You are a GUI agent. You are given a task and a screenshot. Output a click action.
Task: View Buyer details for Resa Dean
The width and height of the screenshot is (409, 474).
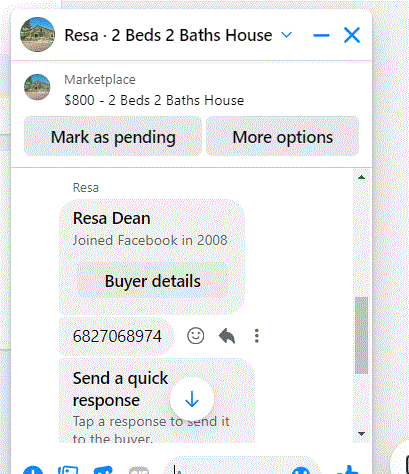(x=153, y=281)
